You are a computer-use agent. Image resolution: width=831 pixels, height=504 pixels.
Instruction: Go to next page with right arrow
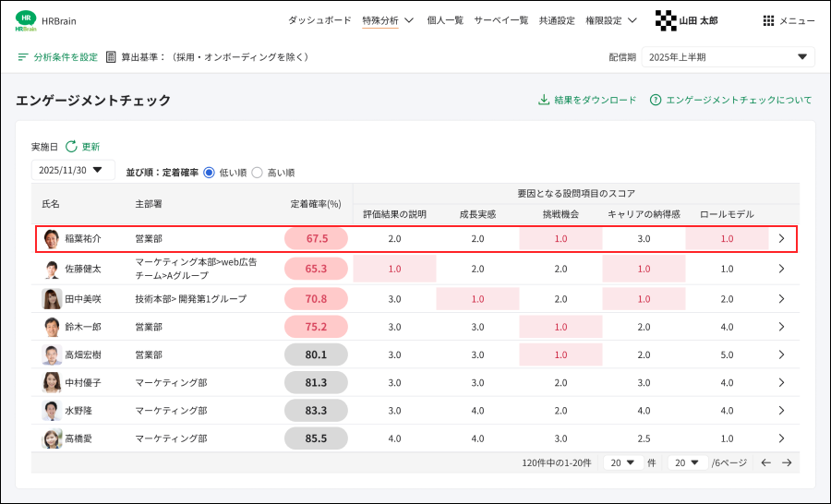click(787, 462)
